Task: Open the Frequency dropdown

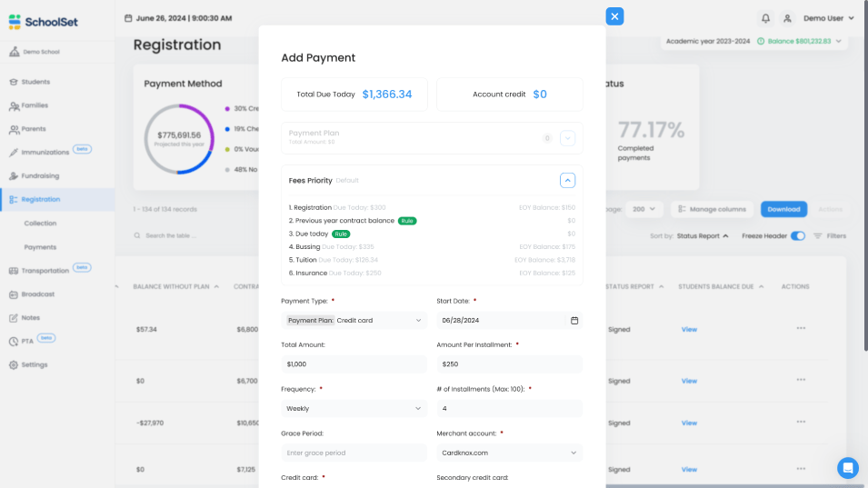Action: (x=354, y=409)
